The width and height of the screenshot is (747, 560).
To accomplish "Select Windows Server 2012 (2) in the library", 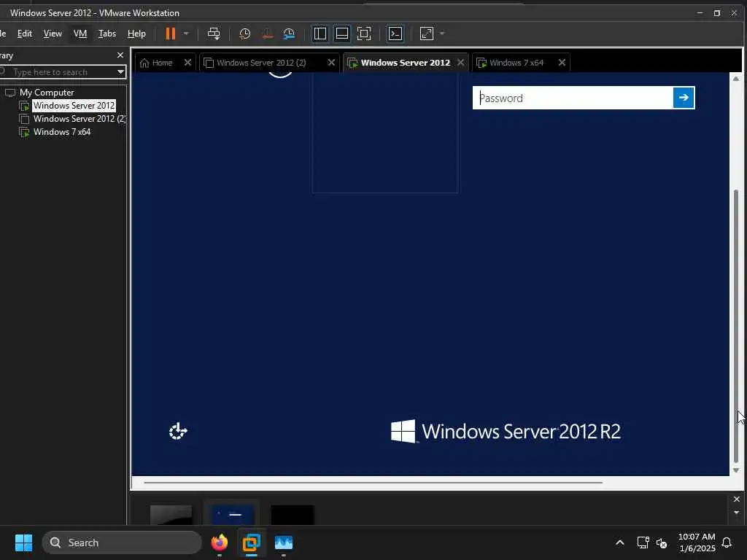I will click(x=79, y=119).
